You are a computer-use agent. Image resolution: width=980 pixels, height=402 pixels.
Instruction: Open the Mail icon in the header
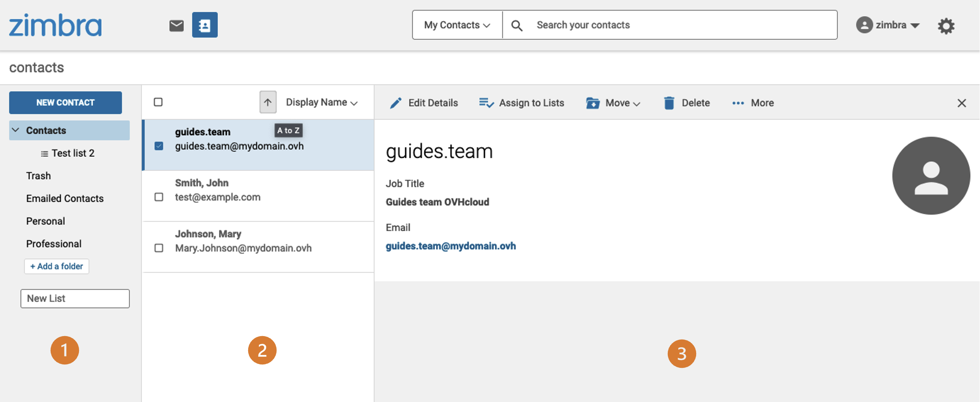176,25
